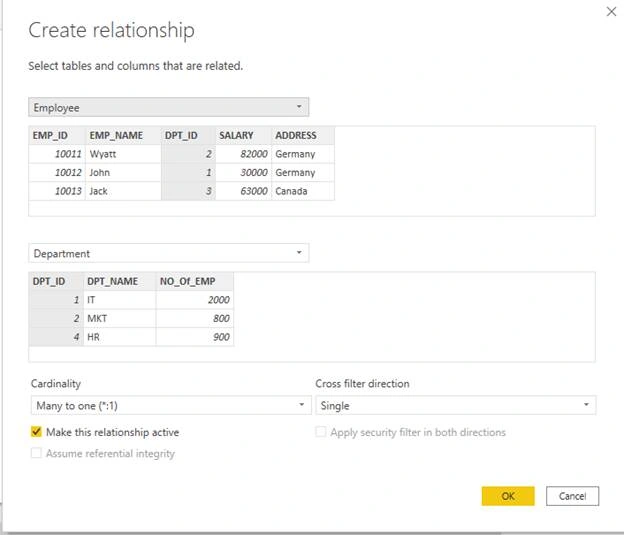The image size is (624, 535).
Task: Toggle Assume referential integrity checkbox
Action: tap(36, 453)
